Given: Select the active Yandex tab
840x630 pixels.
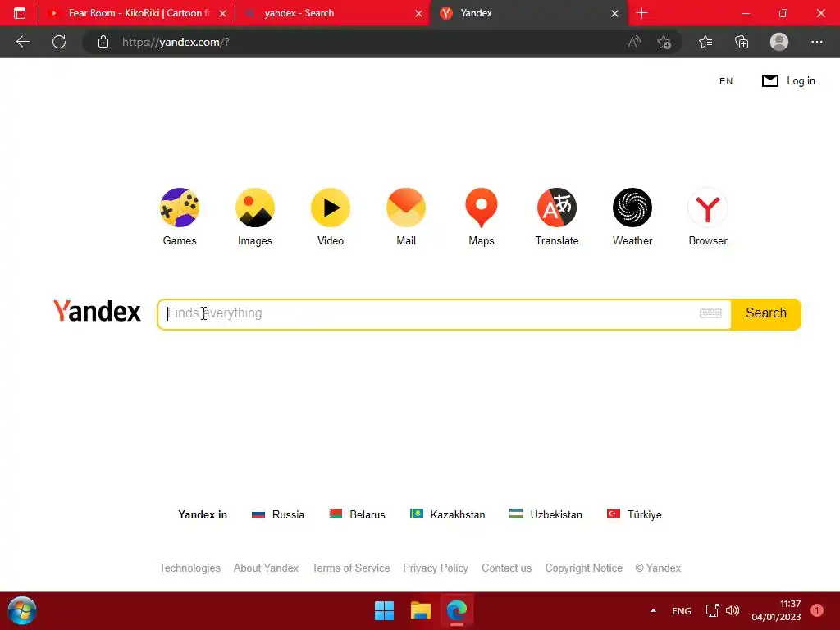Looking at the screenshot, I should (x=527, y=13).
